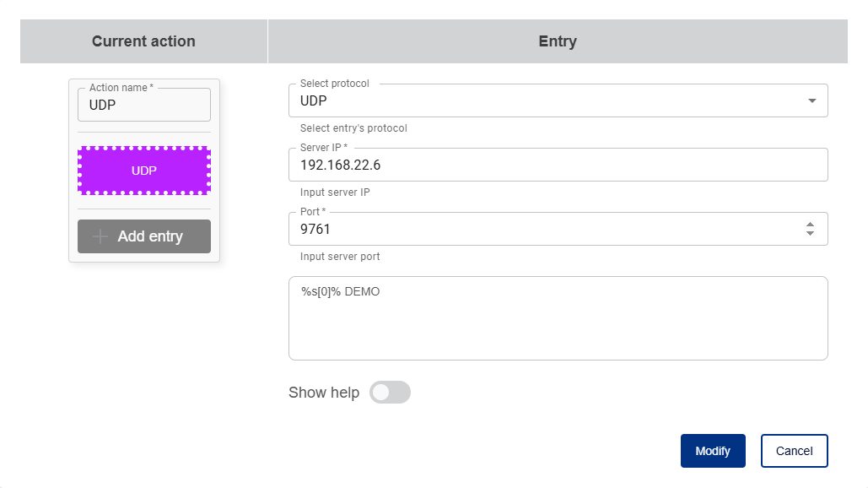Image resolution: width=868 pixels, height=488 pixels.
Task: Click the Action name text field
Action: 144,106
